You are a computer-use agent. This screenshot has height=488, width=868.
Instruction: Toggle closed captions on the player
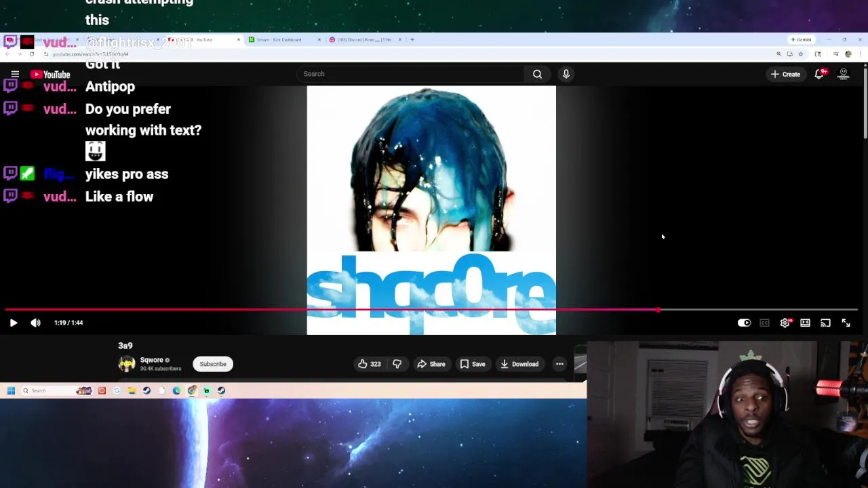click(x=764, y=323)
